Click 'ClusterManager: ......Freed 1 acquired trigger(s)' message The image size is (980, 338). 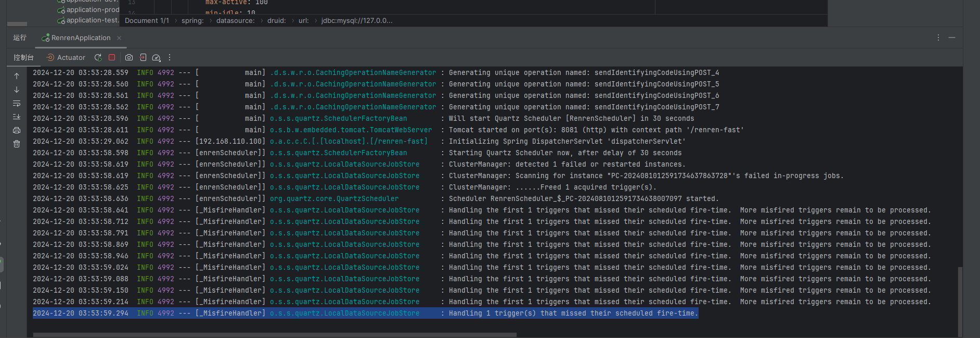(x=552, y=187)
